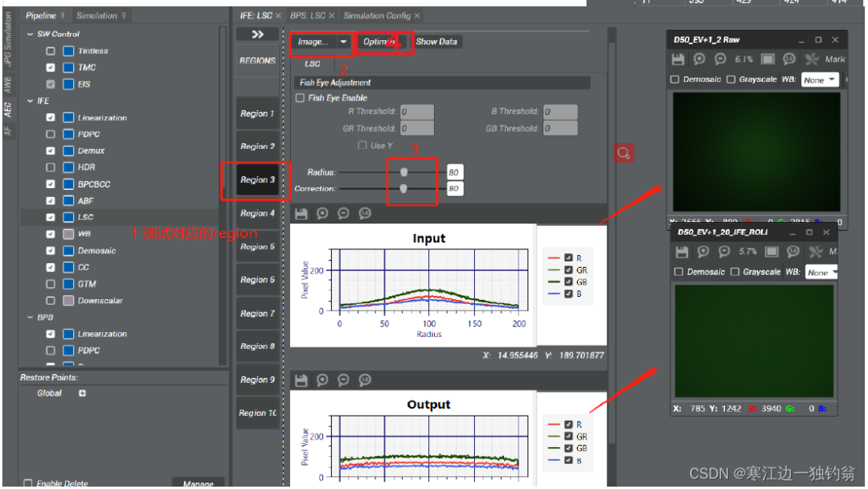Zoom in on the Input chart
Image resolution: width=868 pixels, height=489 pixels.
(x=322, y=214)
